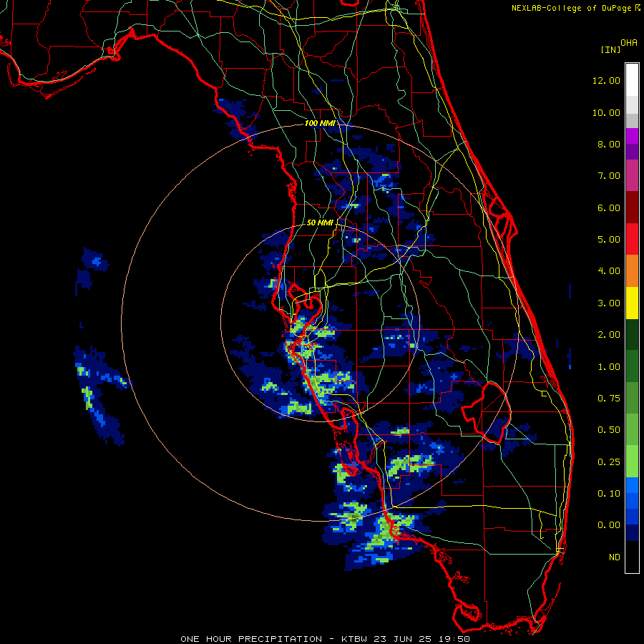Click the ND legend label
The height and width of the screenshot is (644, 644).
tap(615, 557)
